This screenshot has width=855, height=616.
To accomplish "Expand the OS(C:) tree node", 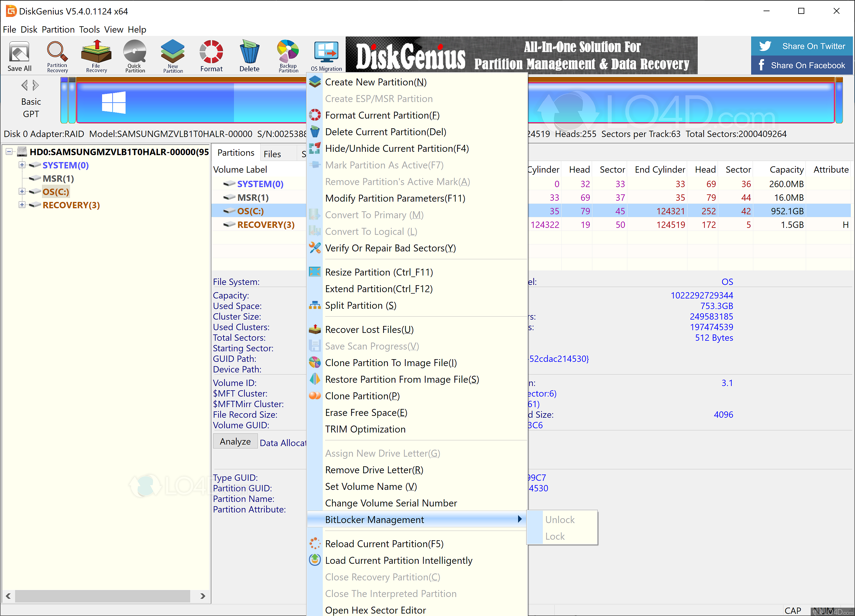I will point(22,191).
